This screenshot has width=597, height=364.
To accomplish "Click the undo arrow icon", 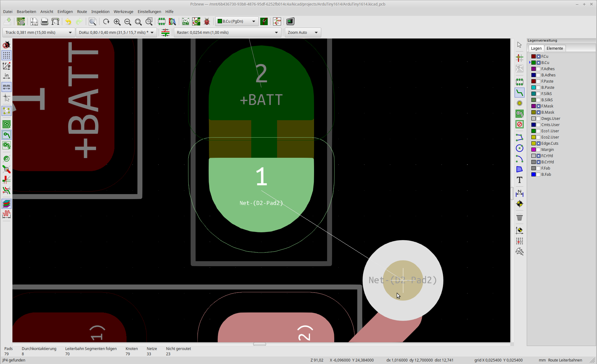I will [68, 21].
